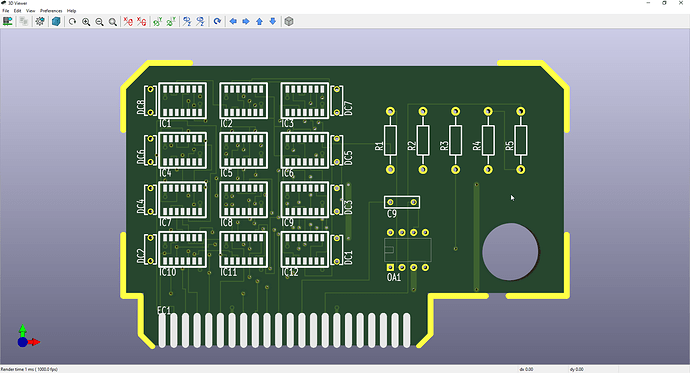The image size is (690, 373).
Task: Flip the board view icon
Action: point(217,21)
